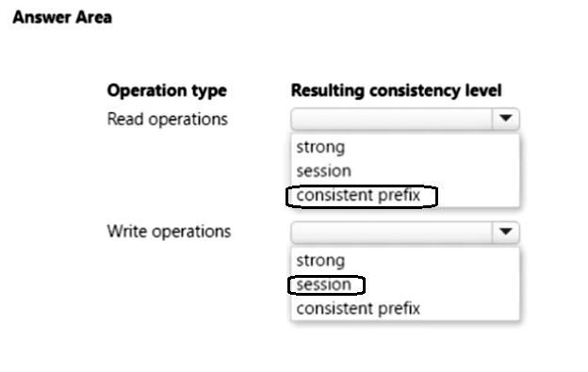The image size is (588, 372).
Task: Click the Write operations combo box field
Action: [405, 233]
